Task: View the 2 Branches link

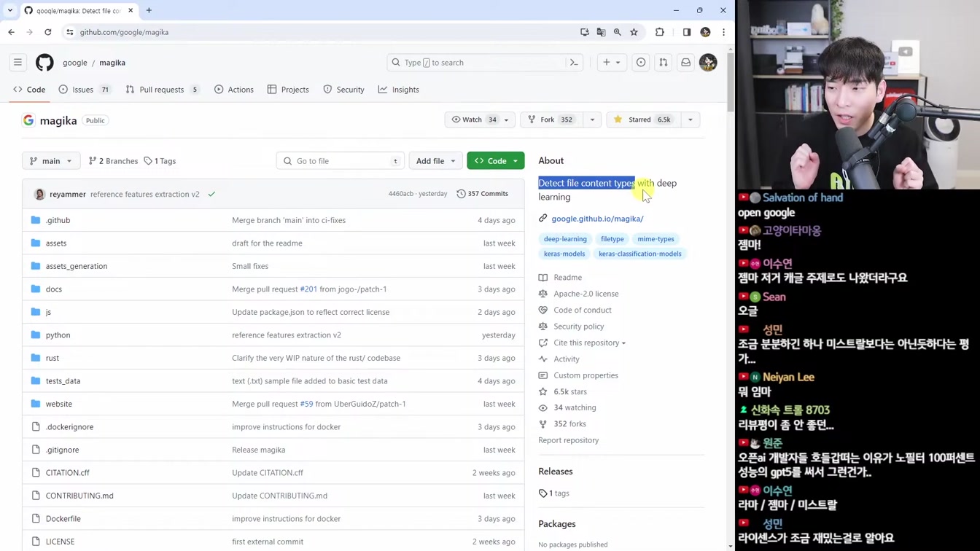Action: (113, 161)
